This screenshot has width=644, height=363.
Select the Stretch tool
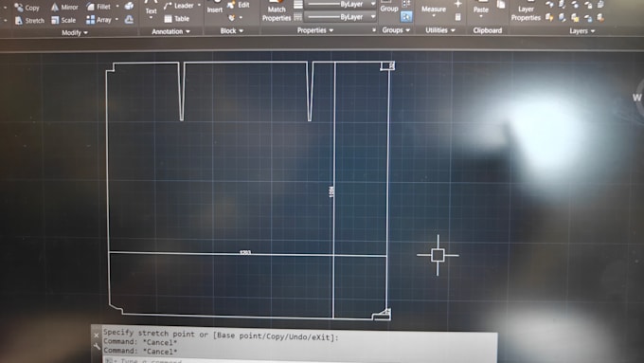point(29,21)
